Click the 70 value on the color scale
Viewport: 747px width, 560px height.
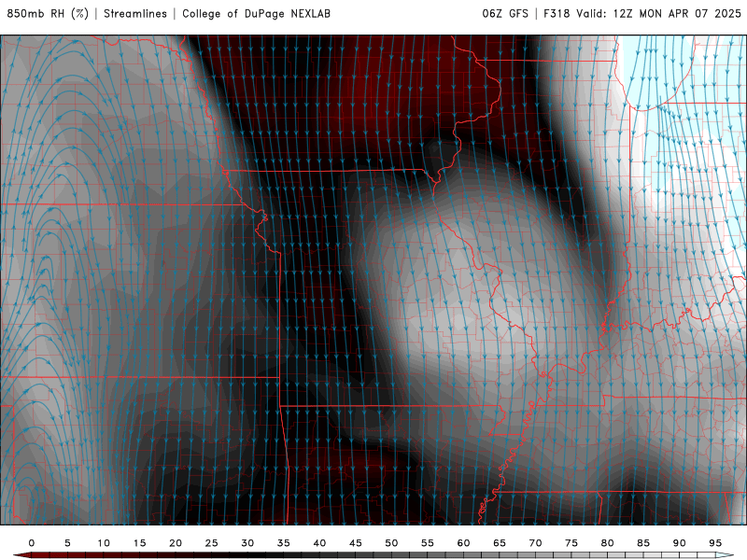[535, 543]
